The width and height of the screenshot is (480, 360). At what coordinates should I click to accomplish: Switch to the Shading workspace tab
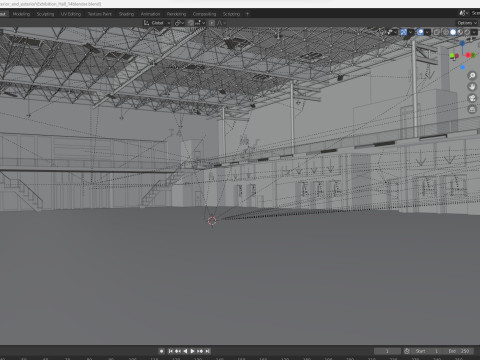point(126,14)
